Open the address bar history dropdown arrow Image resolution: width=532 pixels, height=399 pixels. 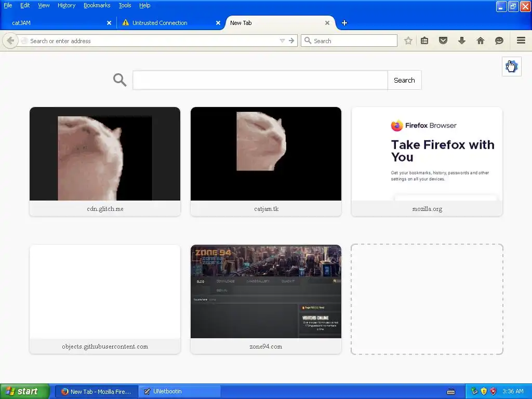[x=282, y=41]
